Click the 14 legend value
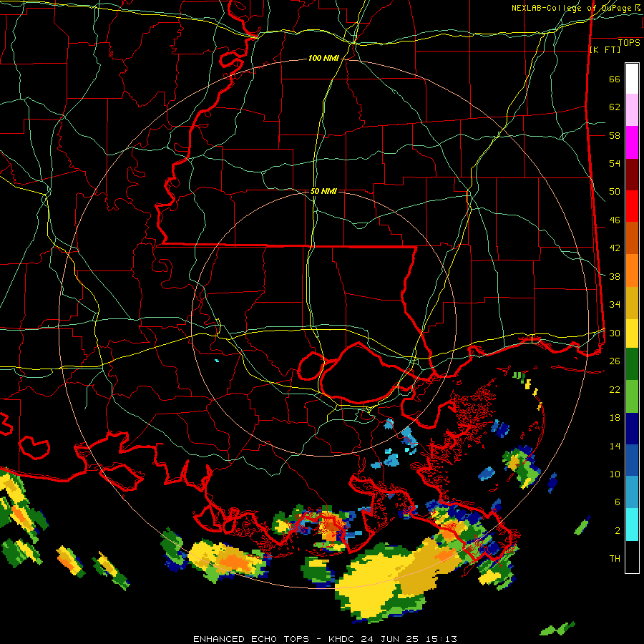The height and width of the screenshot is (644, 644). [x=615, y=446]
